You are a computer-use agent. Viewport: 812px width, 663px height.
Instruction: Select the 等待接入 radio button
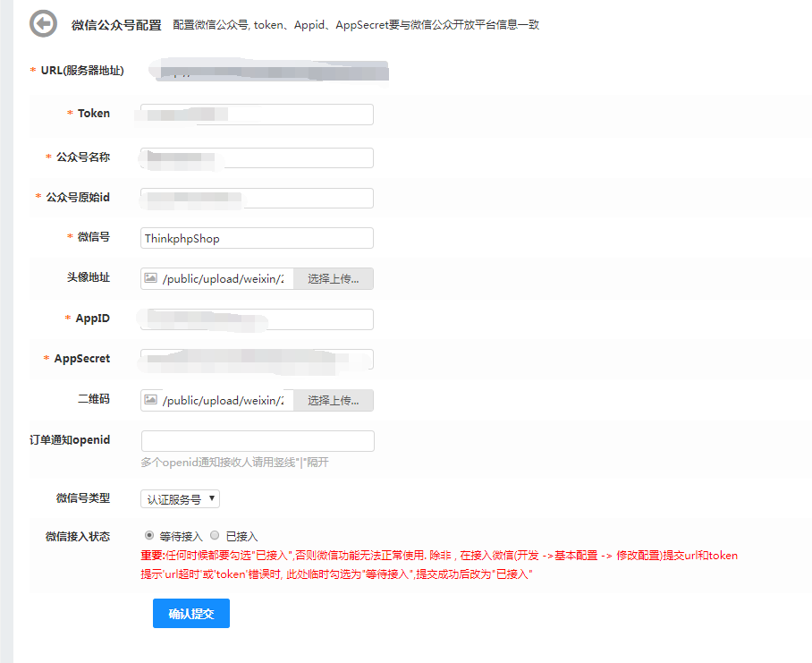pos(149,535)
